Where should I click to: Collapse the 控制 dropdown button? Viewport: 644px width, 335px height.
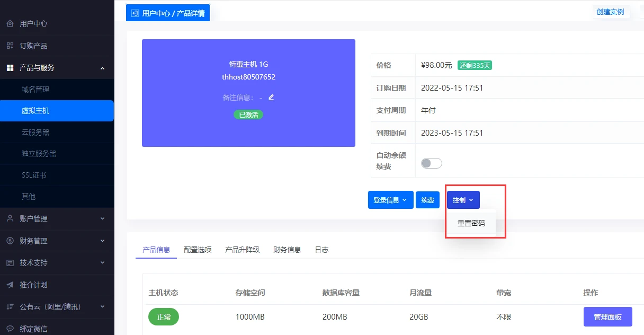point(463,200)
